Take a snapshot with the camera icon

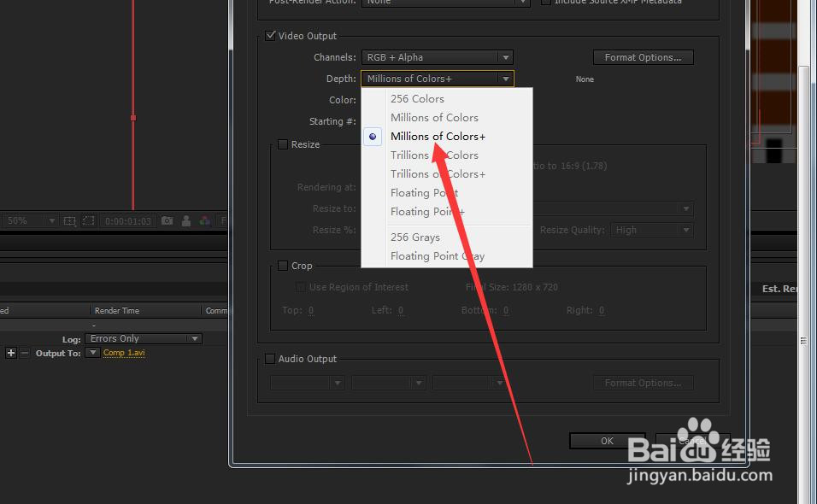click(x=167, y=220)
